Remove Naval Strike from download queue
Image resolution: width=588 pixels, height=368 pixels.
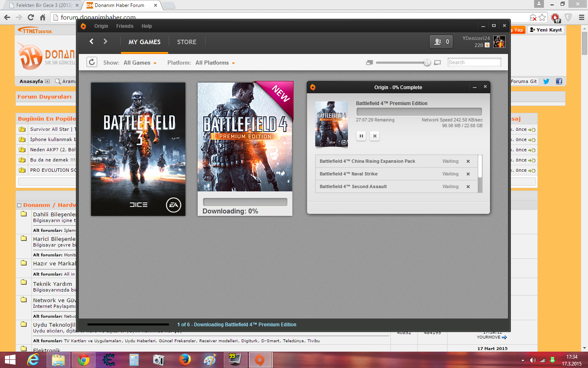[x=468, y=174]
